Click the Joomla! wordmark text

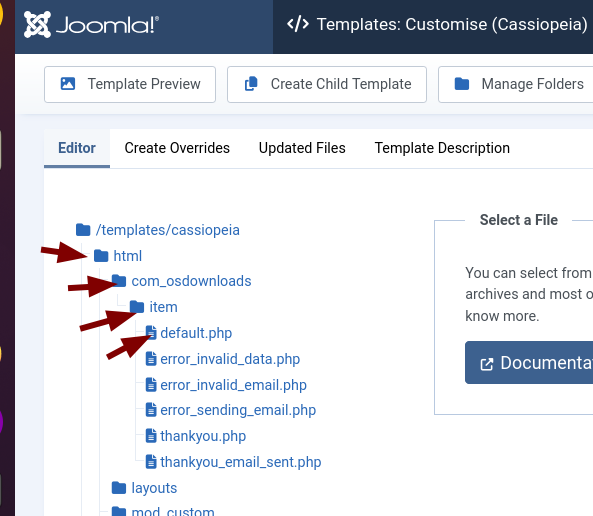coord(107,25)
